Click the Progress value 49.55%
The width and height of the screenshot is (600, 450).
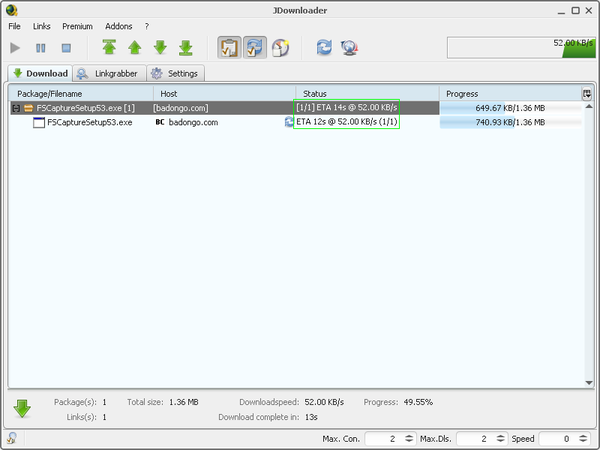(418, 402)
